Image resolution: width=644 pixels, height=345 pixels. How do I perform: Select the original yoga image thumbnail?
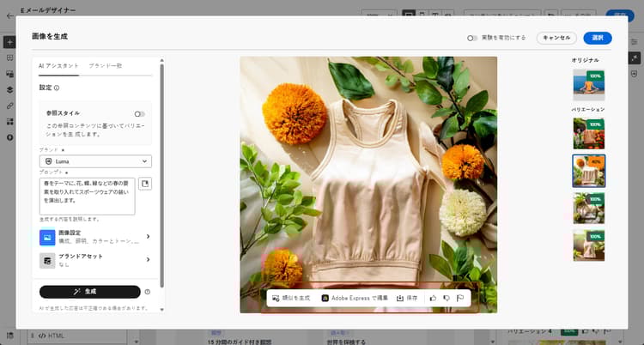pyautogui.click(x=589, y=86)
